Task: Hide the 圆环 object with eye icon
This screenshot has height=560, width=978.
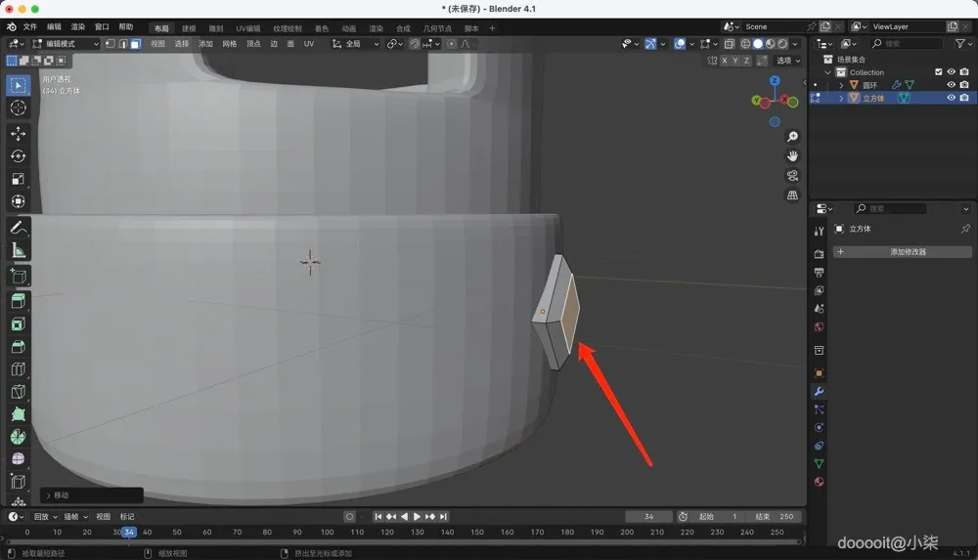Action: pyautogui.click(x=951, y=85)
